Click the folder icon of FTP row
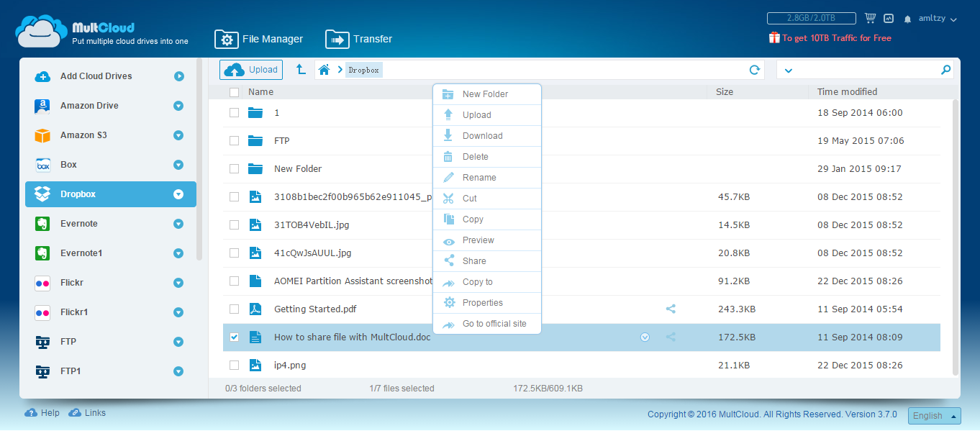This screenshot has height=431, width=980. 255,140
